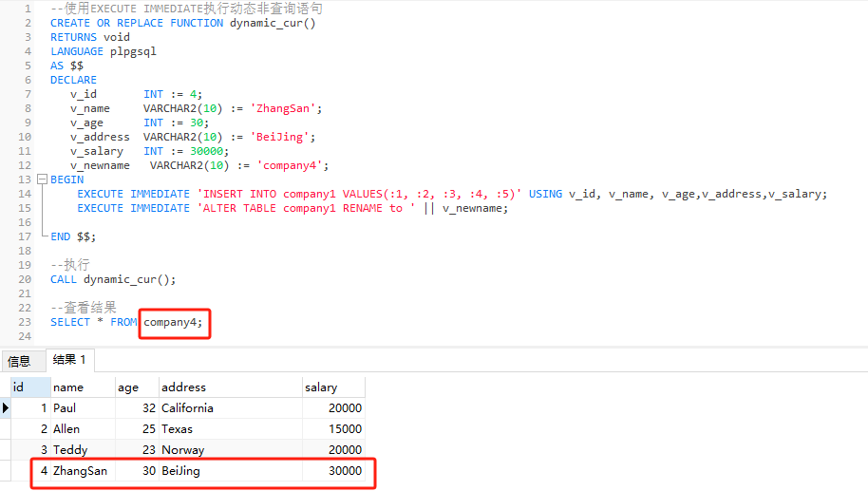The height and width of the screenshot is (491, 868).
Task: Sort by the address column header
Action: [x=231, y=387]
